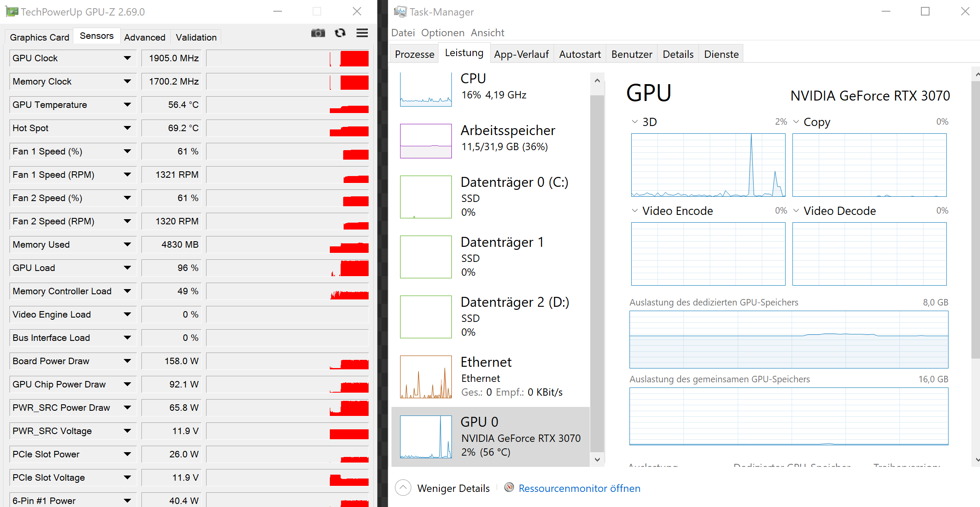Viewport: 980px width, 507px height.
Task: Switch to the Graphics Card tab
Action: [39, 37]
